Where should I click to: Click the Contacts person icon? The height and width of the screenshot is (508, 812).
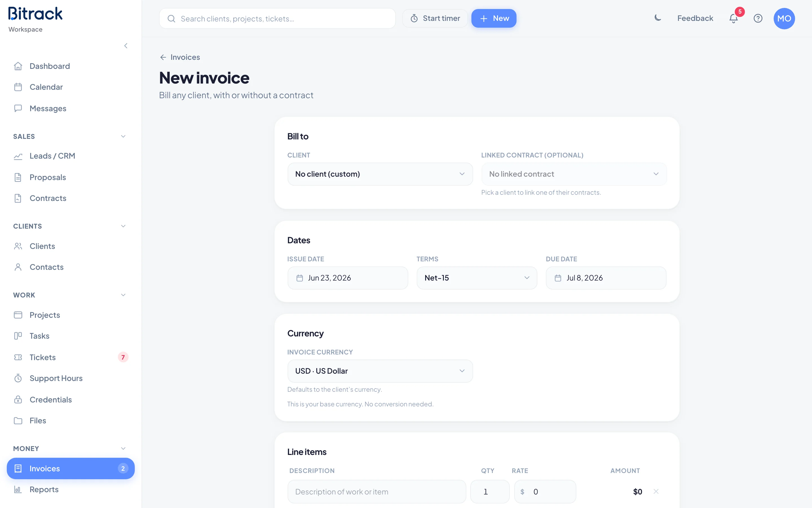pyautogui.click(x=18, y=267)
